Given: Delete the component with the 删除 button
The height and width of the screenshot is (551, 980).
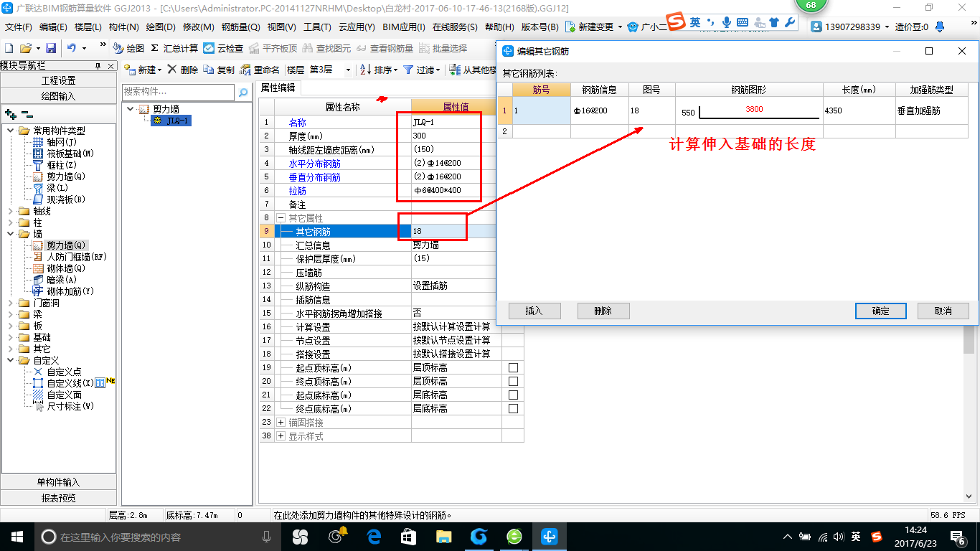Looking at the screenshot, I should tap(183, 70).
